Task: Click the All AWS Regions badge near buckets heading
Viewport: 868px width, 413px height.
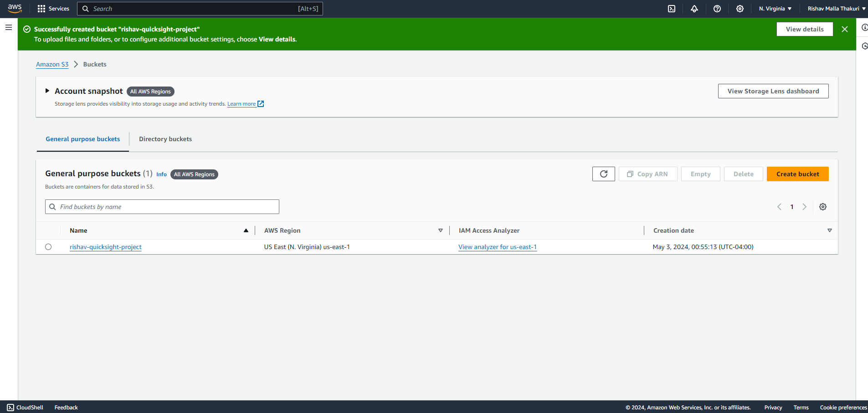Action: (x=194, y=174)
